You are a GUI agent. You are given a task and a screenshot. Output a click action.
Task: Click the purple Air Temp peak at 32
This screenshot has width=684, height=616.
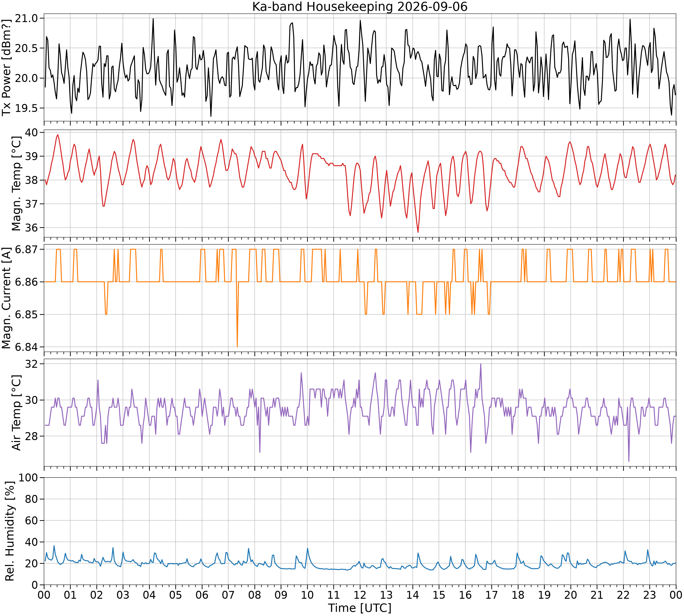coord(481,365)
